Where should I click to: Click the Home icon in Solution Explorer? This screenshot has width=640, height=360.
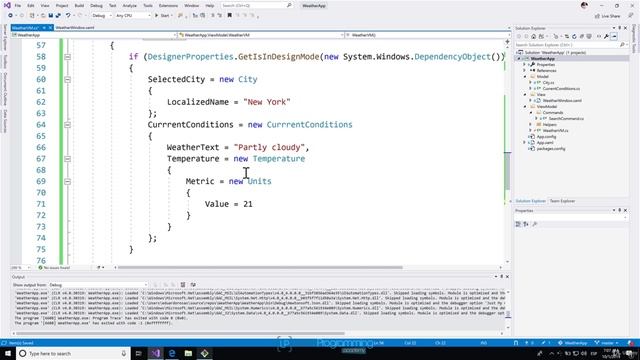(533, 36)
